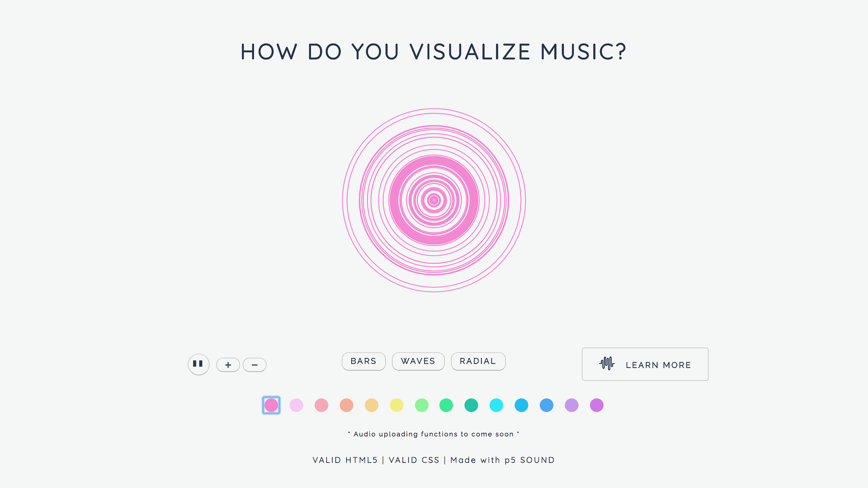Viewport: 868px width, 488px height.
Task: Open the LEARN MORE button
Action: (x=645, y=364)
